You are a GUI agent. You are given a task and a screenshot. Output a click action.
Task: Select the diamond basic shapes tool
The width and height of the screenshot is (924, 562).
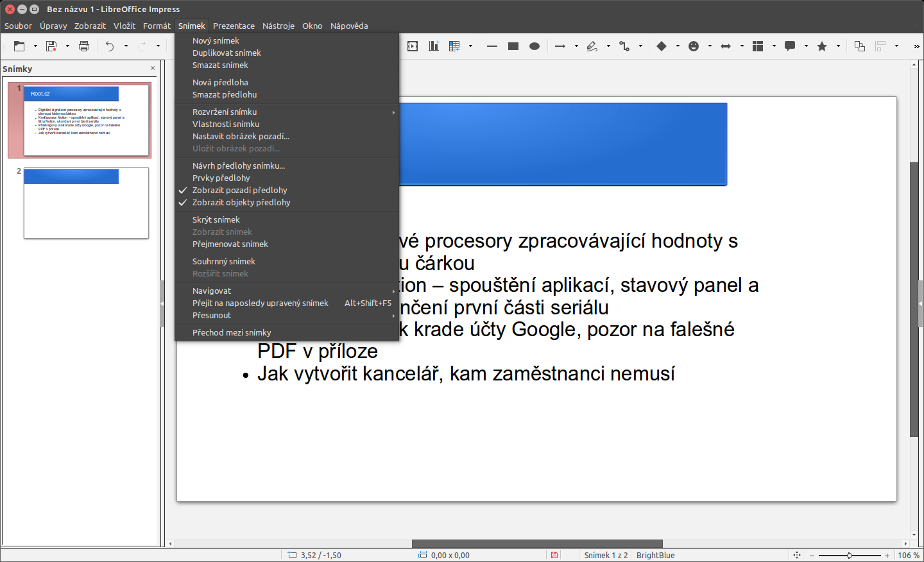[662, 46]
